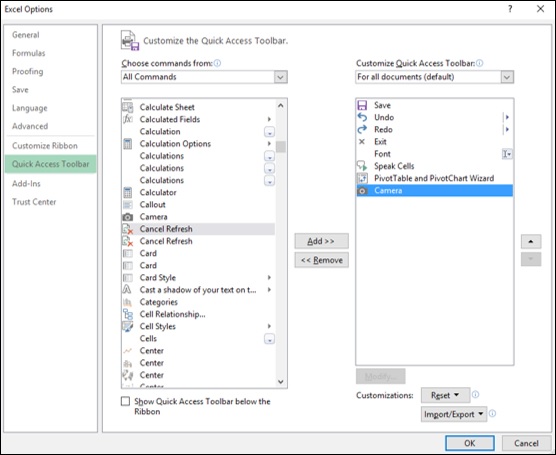Open the Choose commands from dropdown
The height and width of the screenshot is (455, 556).
coord(280,77)
